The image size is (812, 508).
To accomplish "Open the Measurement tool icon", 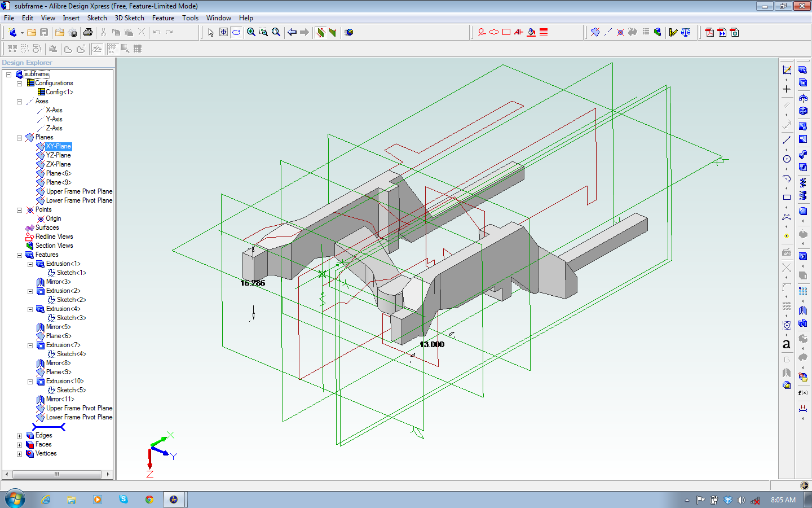I will (673, 32).
